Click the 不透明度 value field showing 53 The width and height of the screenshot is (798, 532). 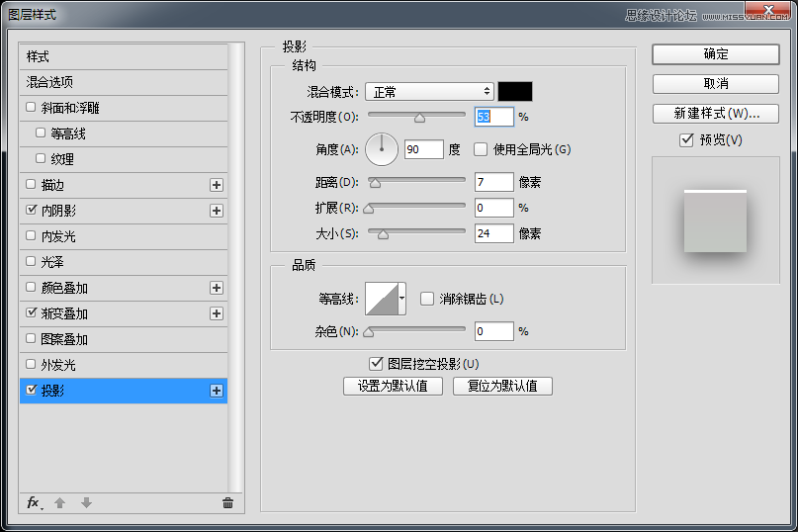(493, 117)
